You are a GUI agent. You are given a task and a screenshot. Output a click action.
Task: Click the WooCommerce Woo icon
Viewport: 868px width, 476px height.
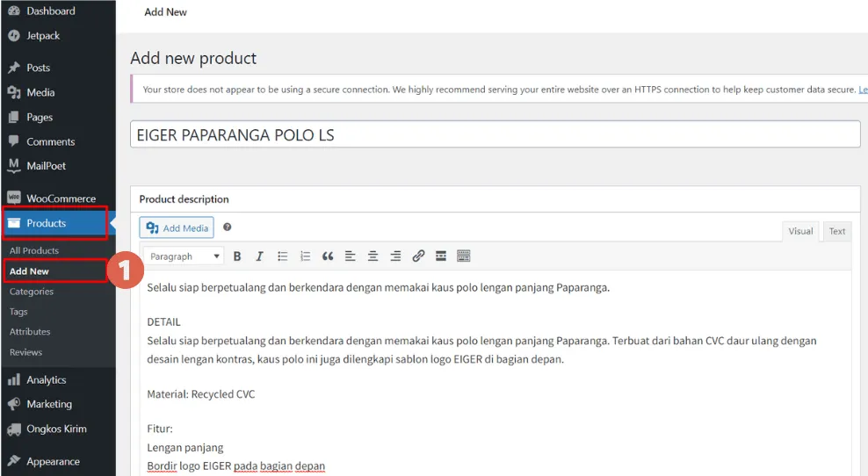[x=14, y=198]
